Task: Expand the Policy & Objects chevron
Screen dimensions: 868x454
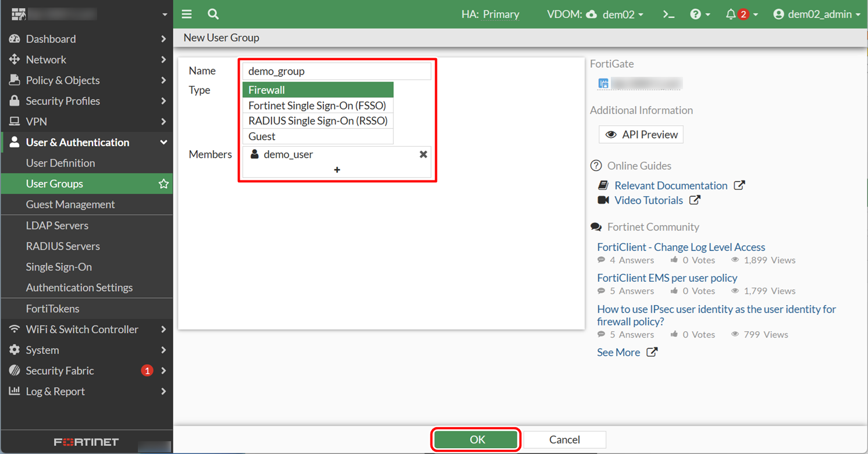Action: click(x=163, y=80)
